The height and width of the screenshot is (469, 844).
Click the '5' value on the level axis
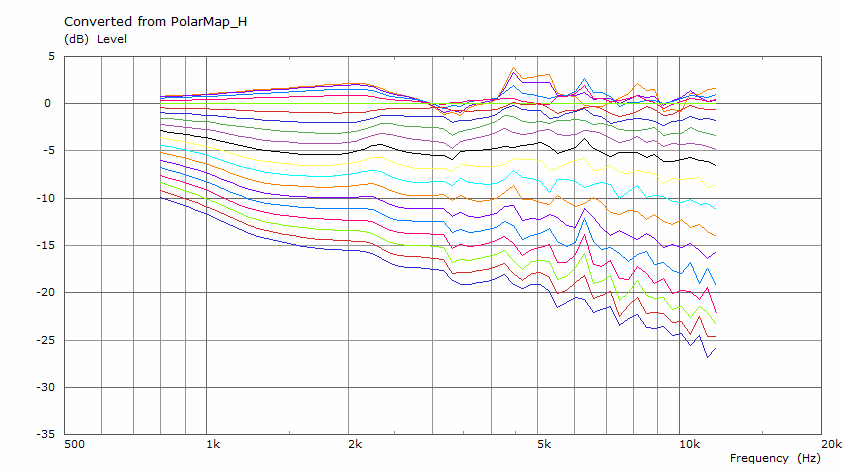coord(51,57)
